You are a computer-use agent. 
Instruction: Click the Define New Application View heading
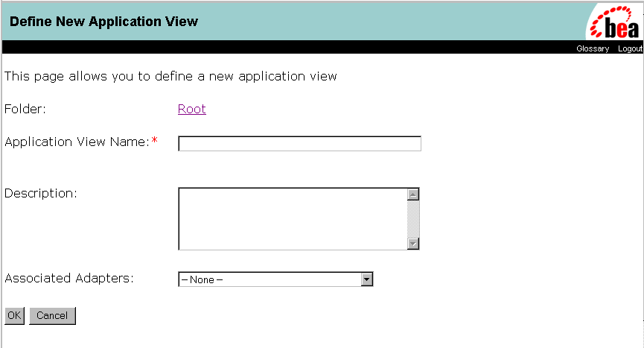point(103,22)
